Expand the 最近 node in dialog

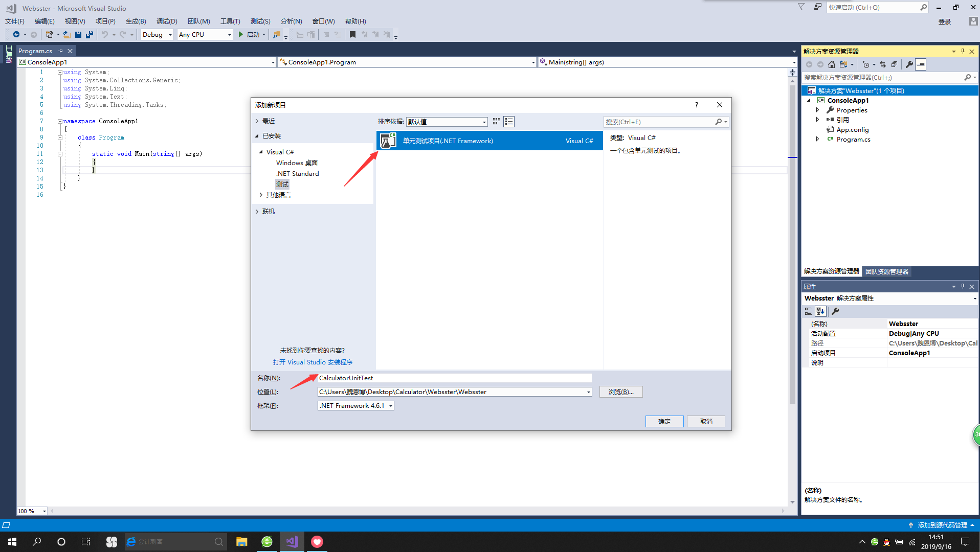tap(257, 121)
